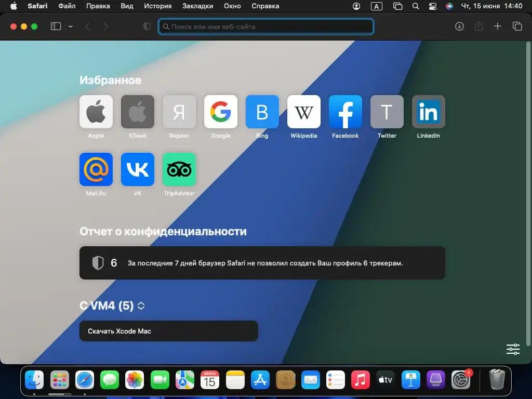Open the Файл menu
Viewport: 532px width, 399px height.
(67, 6)
